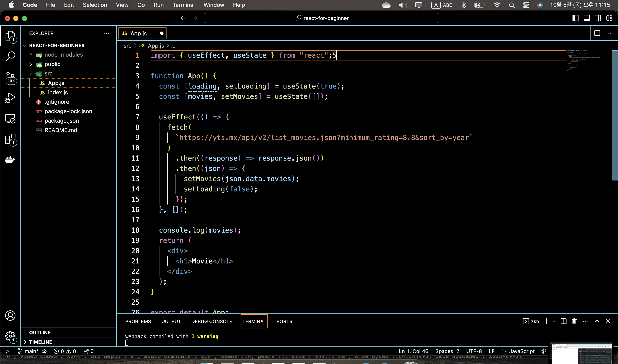Toggle the Panel visibility
The width and height of the screenshot is (618, 364).
coord(587,18)
